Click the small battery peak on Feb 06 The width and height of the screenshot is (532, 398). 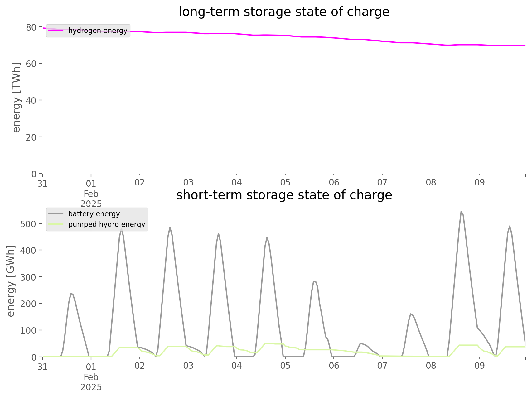pos(361,343)
